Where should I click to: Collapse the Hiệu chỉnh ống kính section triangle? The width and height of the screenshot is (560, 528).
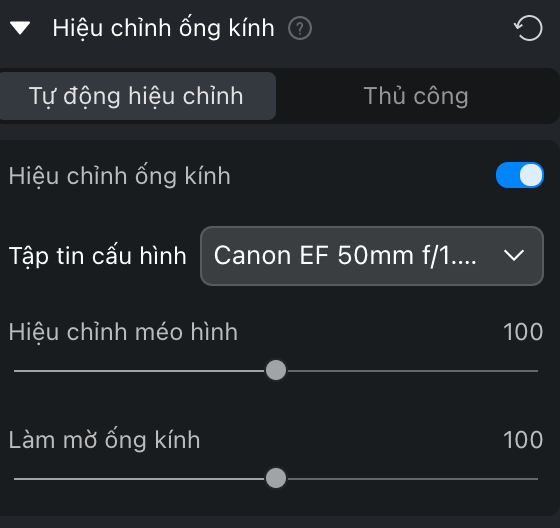click(x=20, y=28)
